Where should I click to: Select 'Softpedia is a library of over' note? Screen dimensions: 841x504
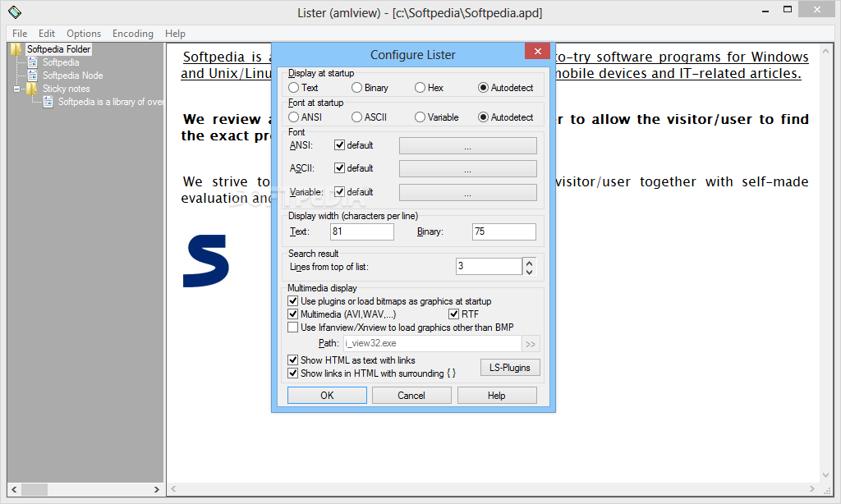(111, 102)
